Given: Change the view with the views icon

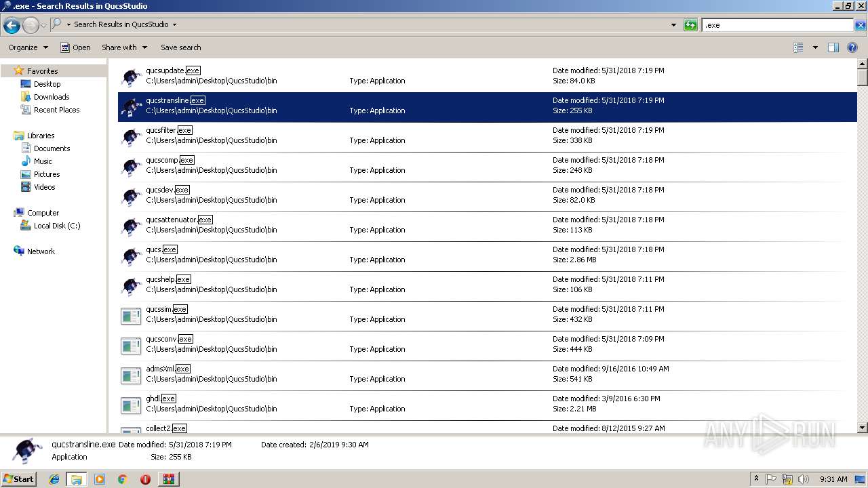Looking at the screenshot, I should tap(798, 47).
